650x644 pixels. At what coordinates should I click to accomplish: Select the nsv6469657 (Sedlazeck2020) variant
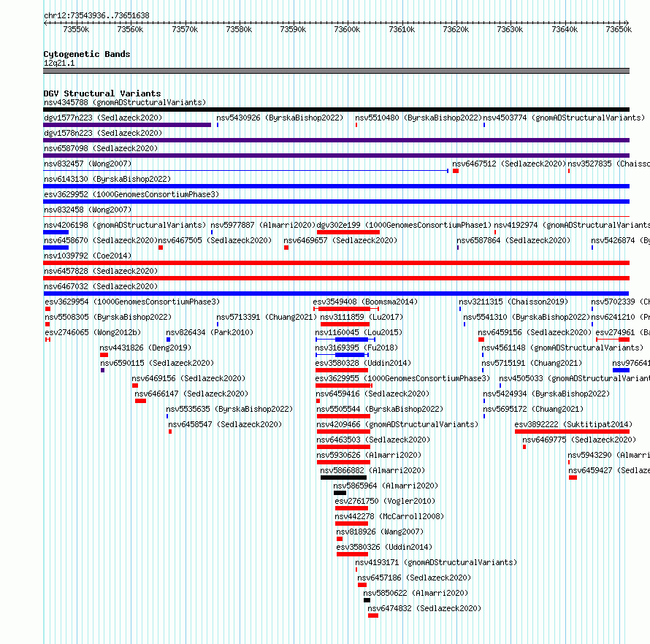tap(340, 240)
